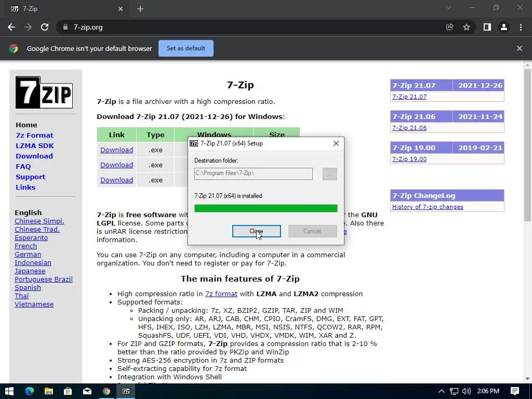Screen dimensions: 532x399
Task: Click the lock site info icon
Action: [x=65, y=27]
